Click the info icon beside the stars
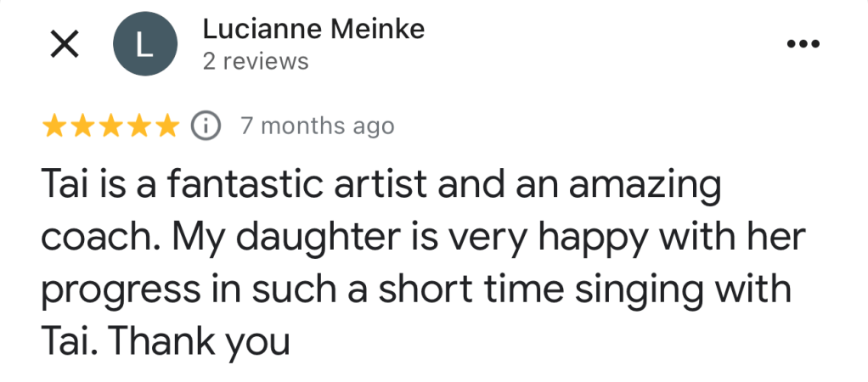The width and height of the screenshot is (868, 382). 206,126
